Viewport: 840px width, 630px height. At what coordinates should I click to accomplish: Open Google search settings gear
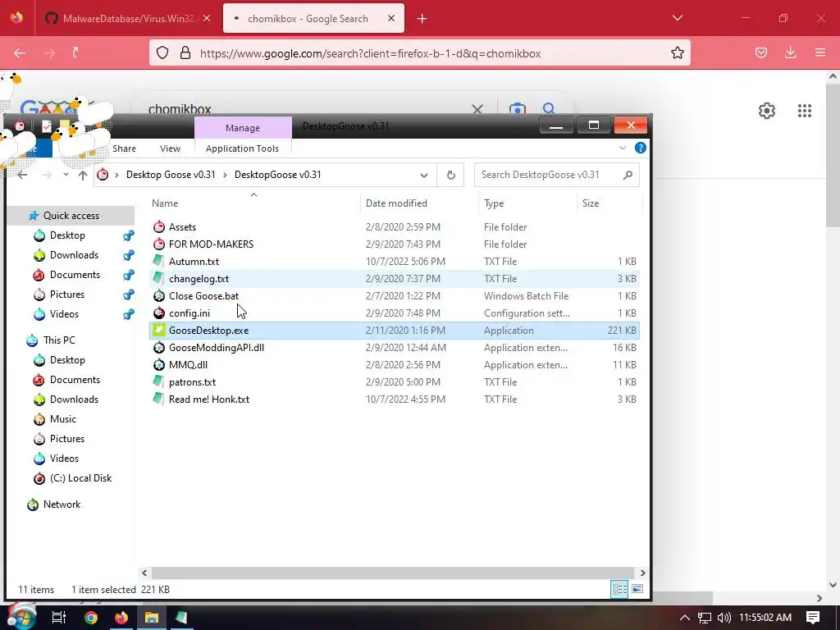click(767, 111)
